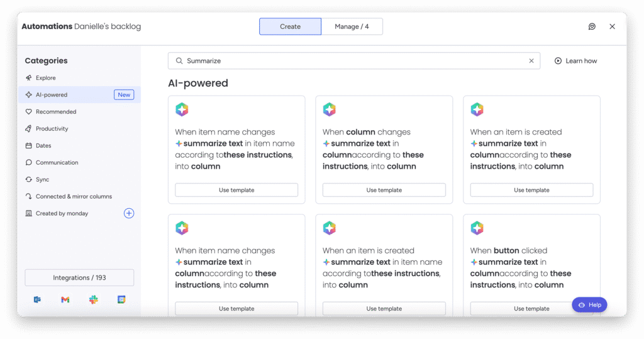Use template: item name changes, summarize text in column
The height and width of the screenshot is (339, 644).
(x=236, y=309)
